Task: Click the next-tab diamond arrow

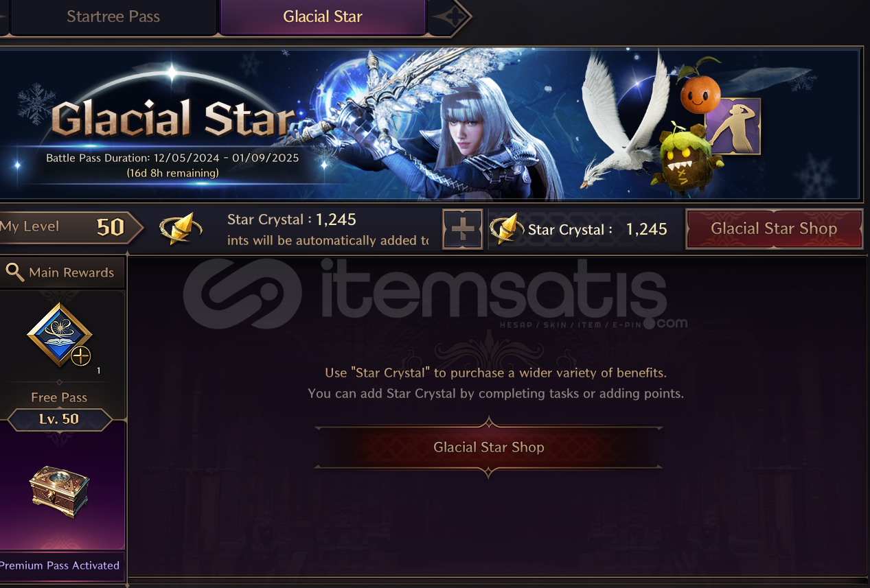Action: [450, 17]
